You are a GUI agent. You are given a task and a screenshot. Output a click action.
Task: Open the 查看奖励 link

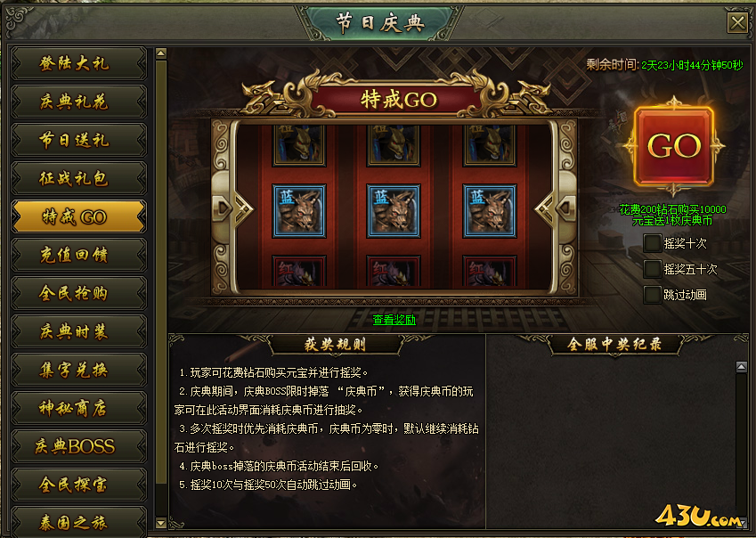click(x=394, y=320)
